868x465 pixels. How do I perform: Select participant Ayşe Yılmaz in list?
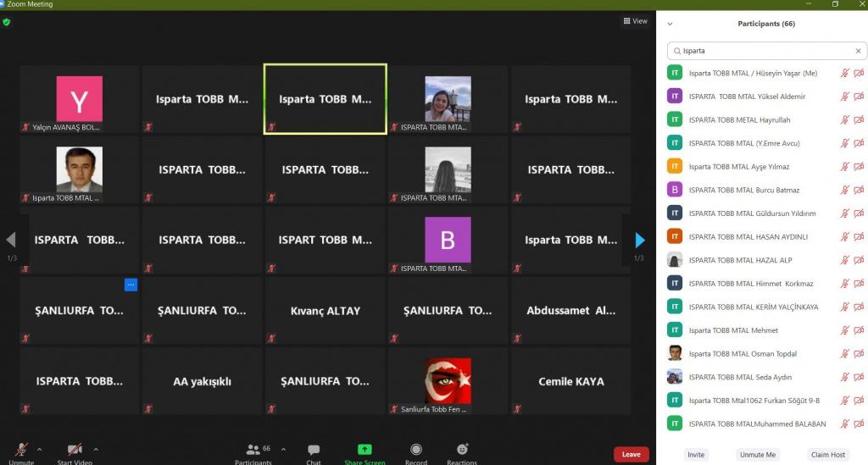(766, 166)
